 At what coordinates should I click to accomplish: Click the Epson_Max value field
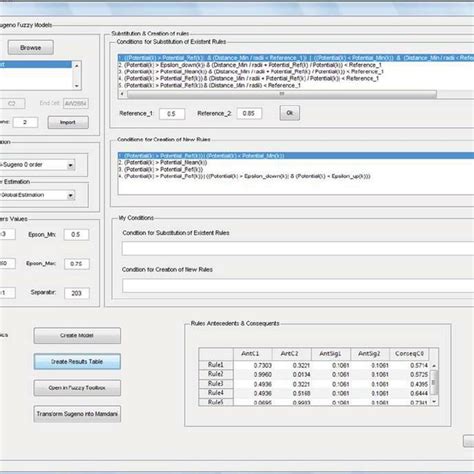[77, 264]
